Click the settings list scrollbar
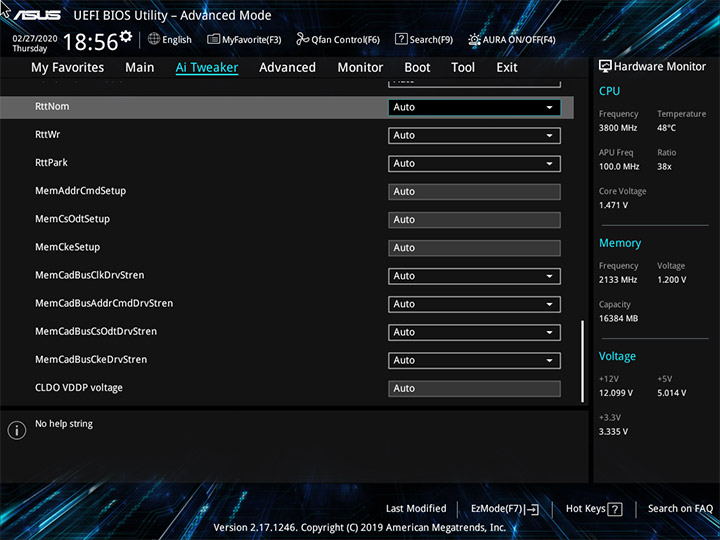 [x=583, y=361]
